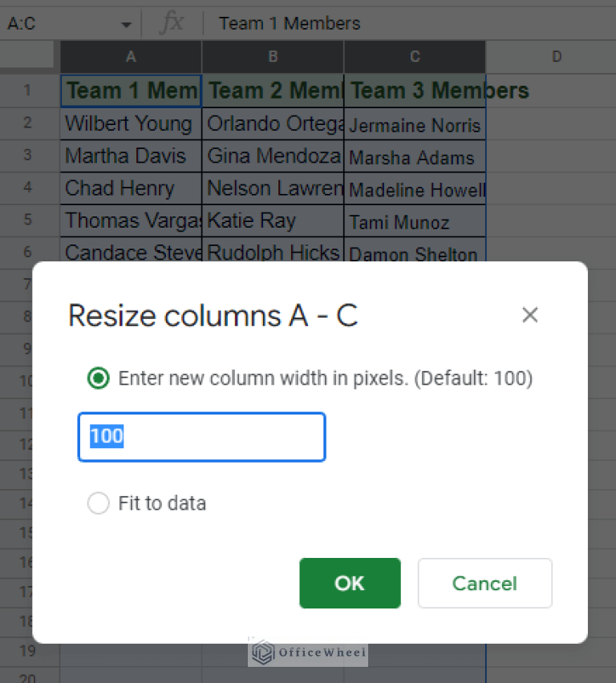Click the fx formula icon
616x683 pixels.
click(x=171, y=22)
